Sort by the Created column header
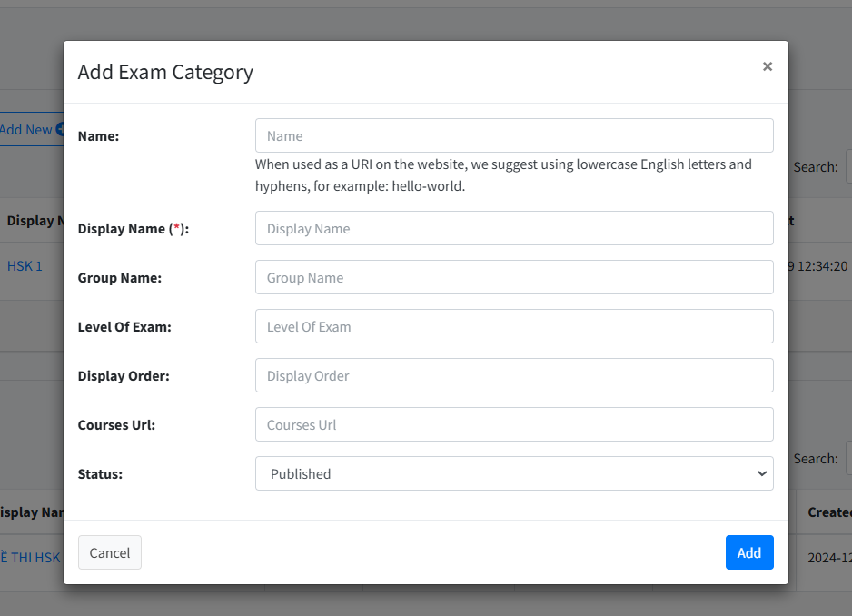This screenshot has height=616, width=852. point(828,512)
